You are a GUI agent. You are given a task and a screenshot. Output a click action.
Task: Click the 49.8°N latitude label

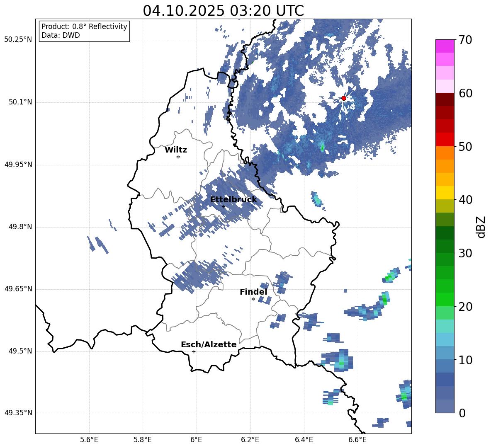coord(20,227)
